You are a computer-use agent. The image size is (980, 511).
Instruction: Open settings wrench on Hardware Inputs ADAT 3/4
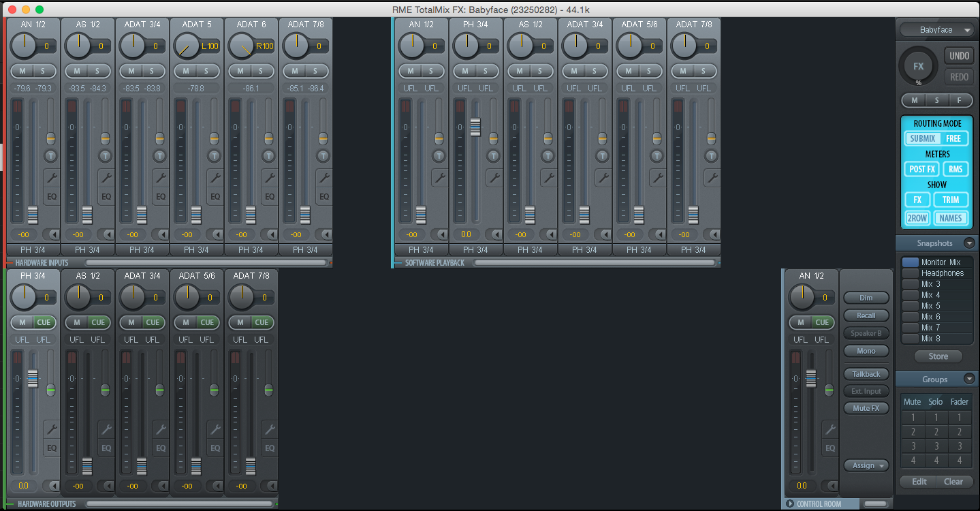(x=161, y=178)
